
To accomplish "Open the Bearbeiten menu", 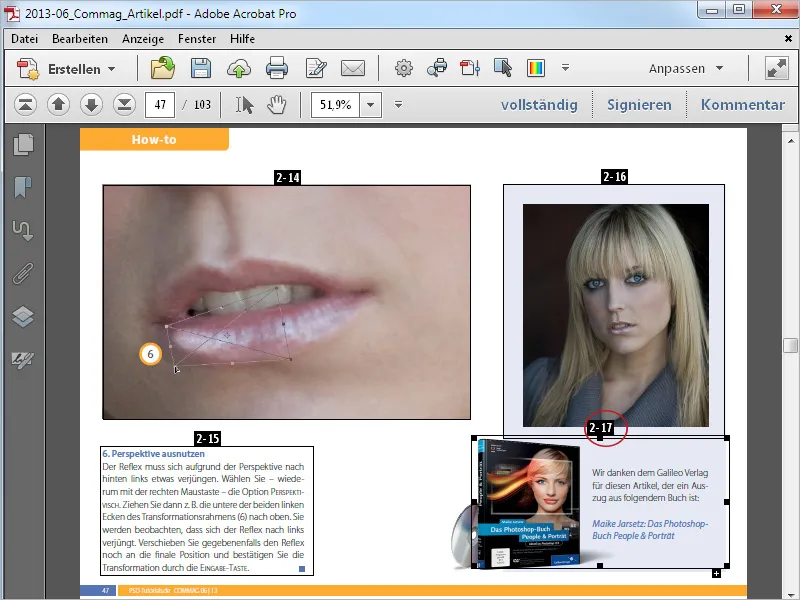I will pos(80,39).
